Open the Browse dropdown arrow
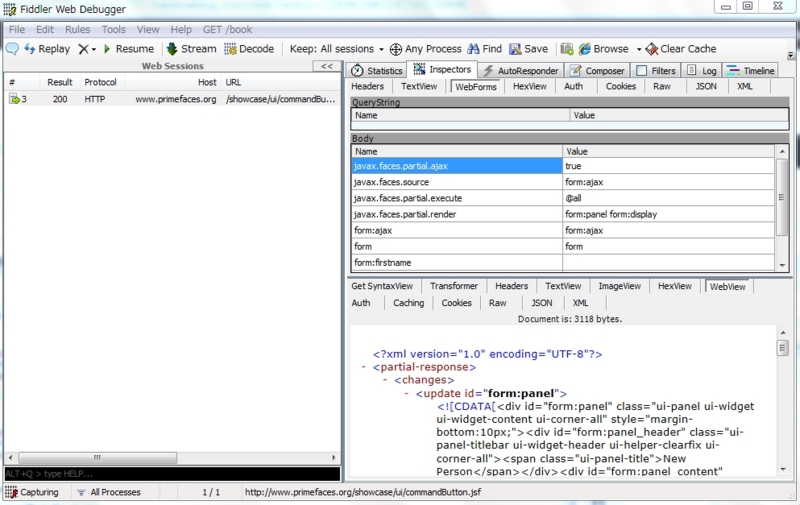 coord(639,49)
